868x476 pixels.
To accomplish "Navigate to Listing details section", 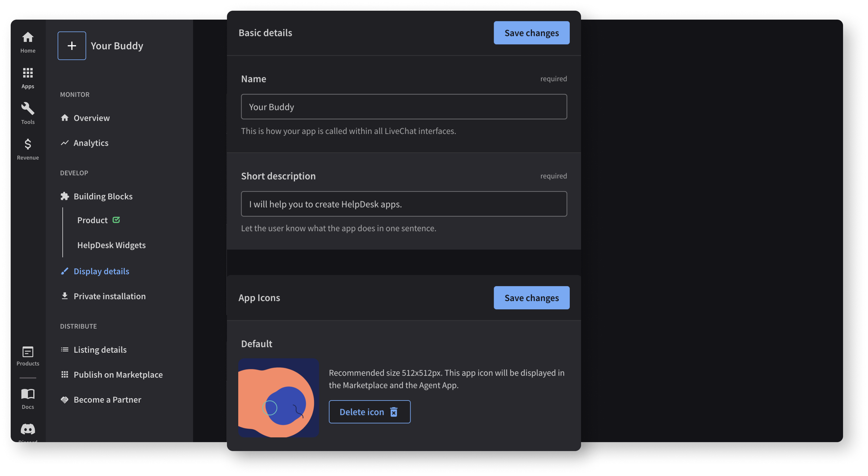I will point(100,350).
